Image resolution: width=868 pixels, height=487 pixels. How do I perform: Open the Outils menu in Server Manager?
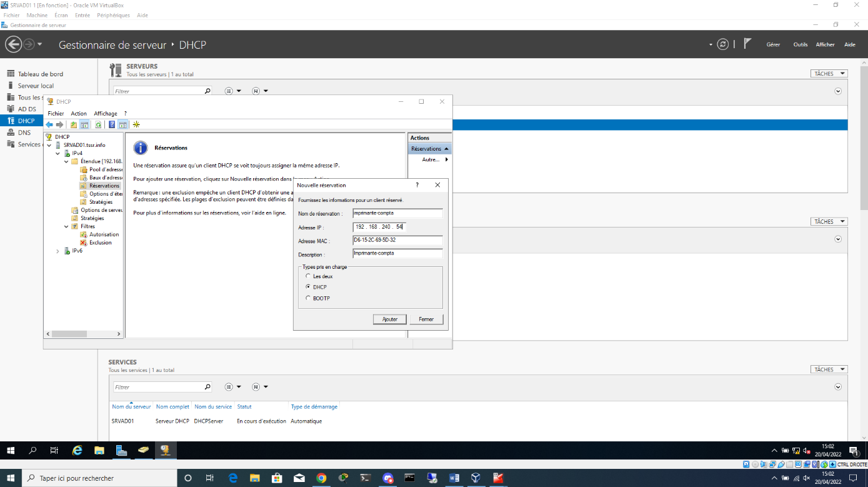(x=800, y=44)
